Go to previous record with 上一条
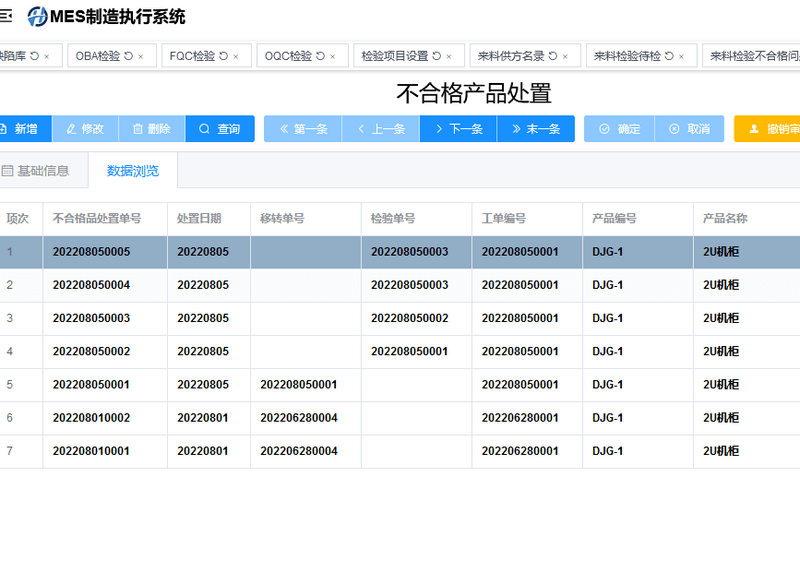 381,129
